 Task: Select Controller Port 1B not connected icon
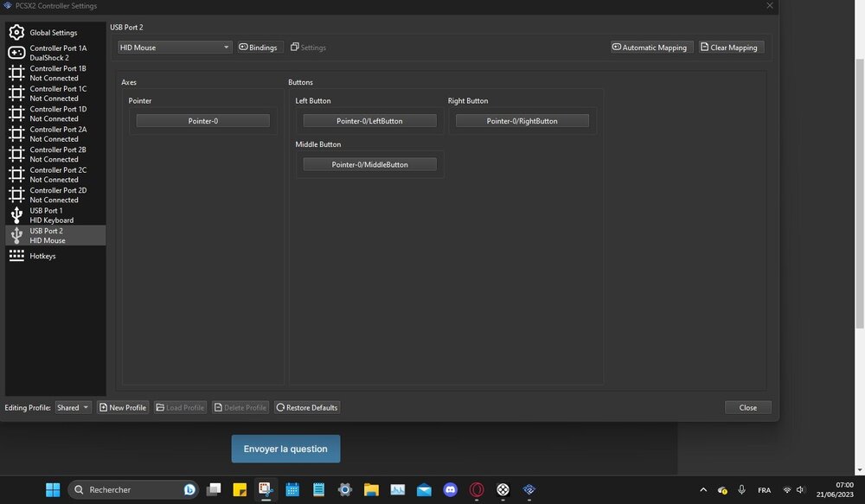(x=16, y=73)
